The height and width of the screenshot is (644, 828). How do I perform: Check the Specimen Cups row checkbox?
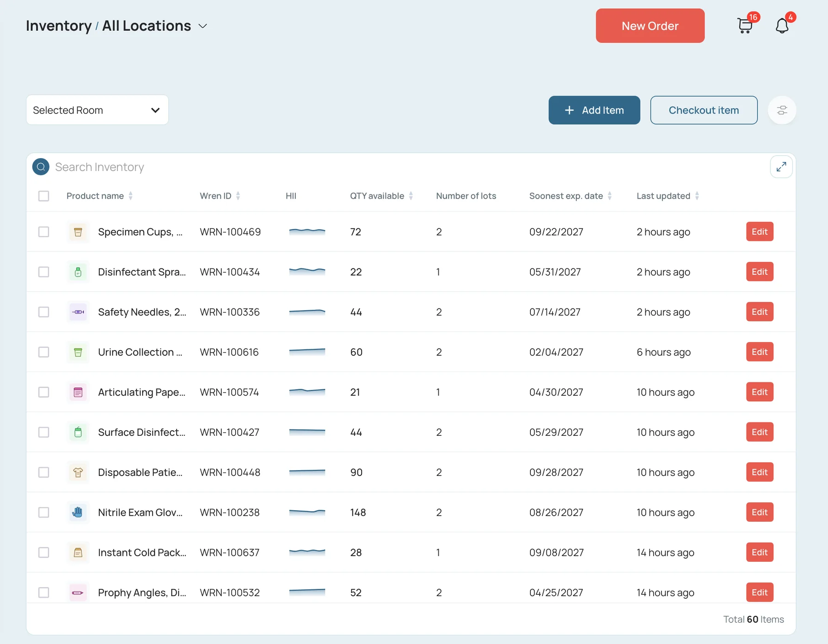click(x=44, y=232)
